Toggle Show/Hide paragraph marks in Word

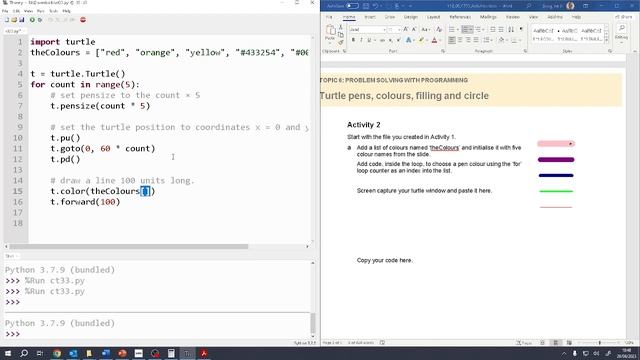521,29
